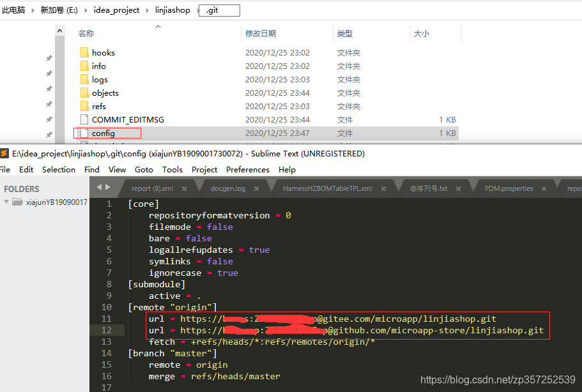Click the .git field in the address bar
582x392 pixels.
point(218,10)
